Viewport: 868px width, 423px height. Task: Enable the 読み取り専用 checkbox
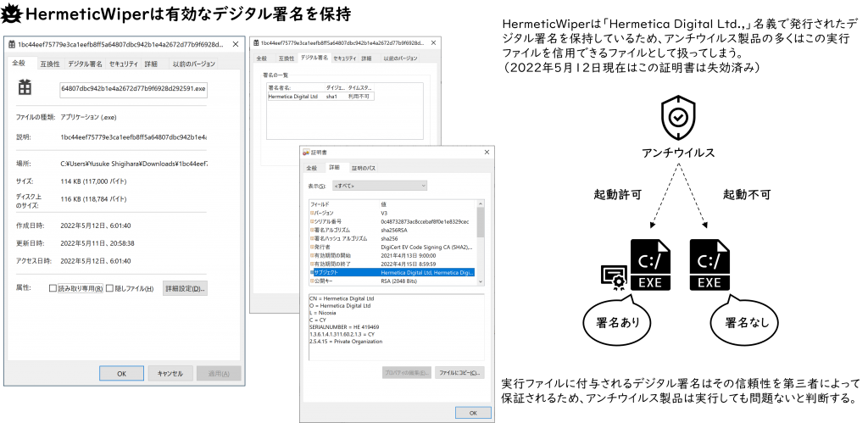point(53,288)
